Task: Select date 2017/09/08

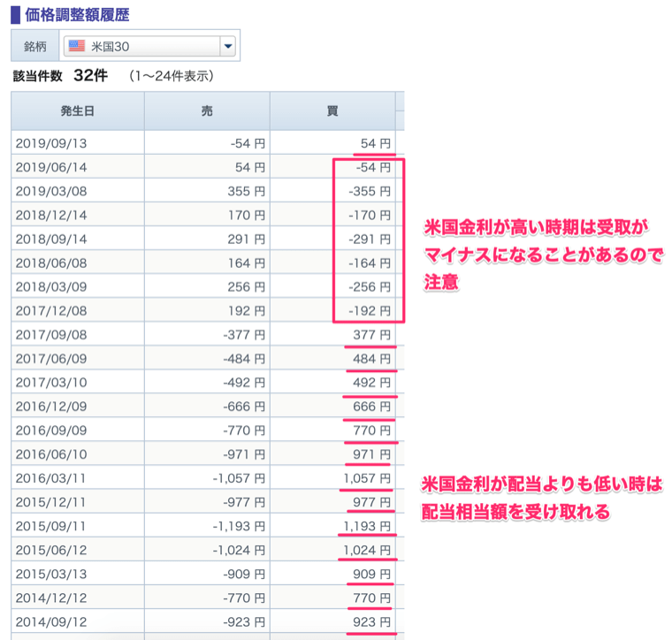Action: click(x=51, y=334)
